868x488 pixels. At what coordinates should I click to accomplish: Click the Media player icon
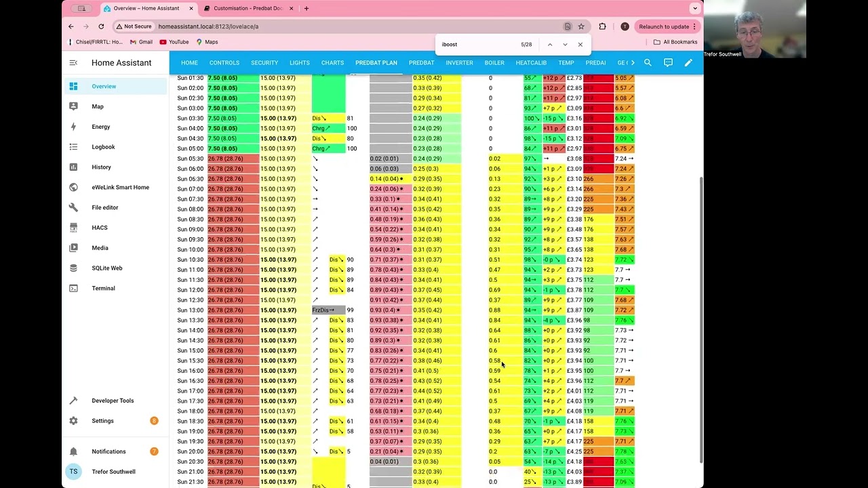click(73, 248)
